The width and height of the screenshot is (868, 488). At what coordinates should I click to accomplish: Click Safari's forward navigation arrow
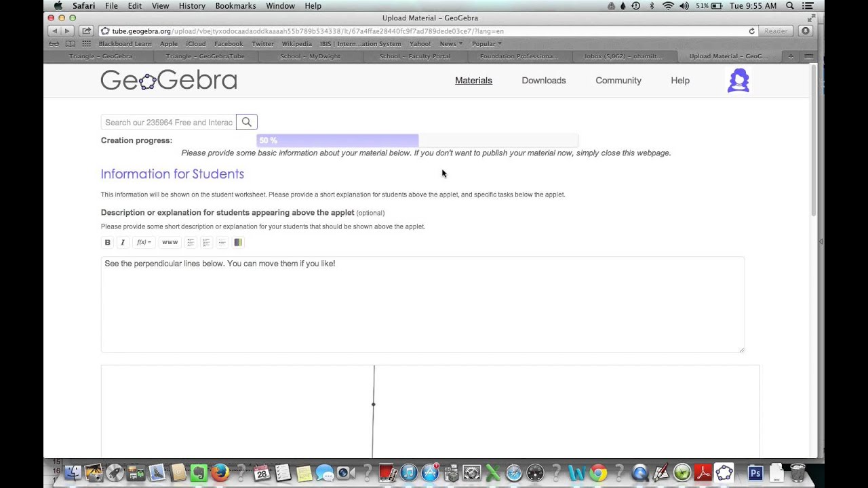67,31
